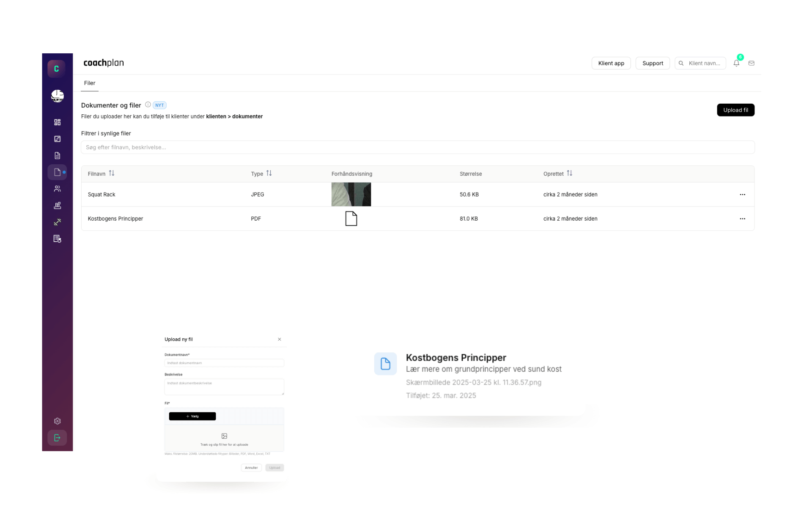
Task: Click the file search filter field
Action: point(417,147)
